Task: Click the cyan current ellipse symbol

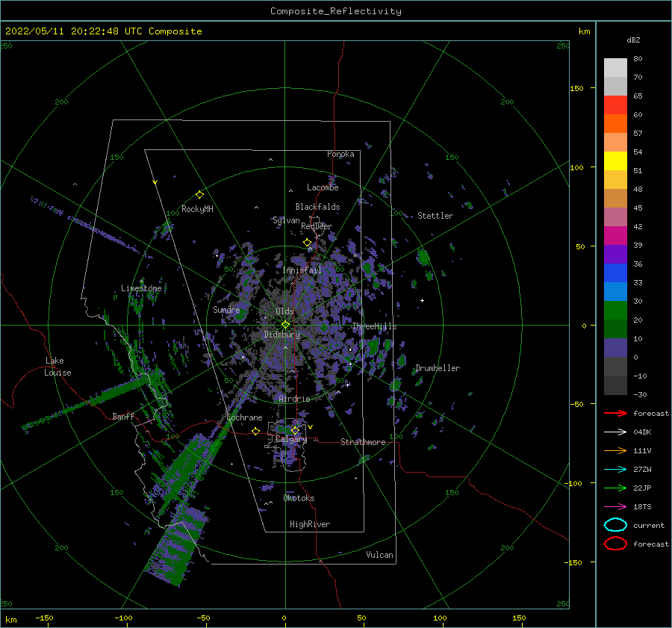Action: pyautogui.click(x=615, y=525)
